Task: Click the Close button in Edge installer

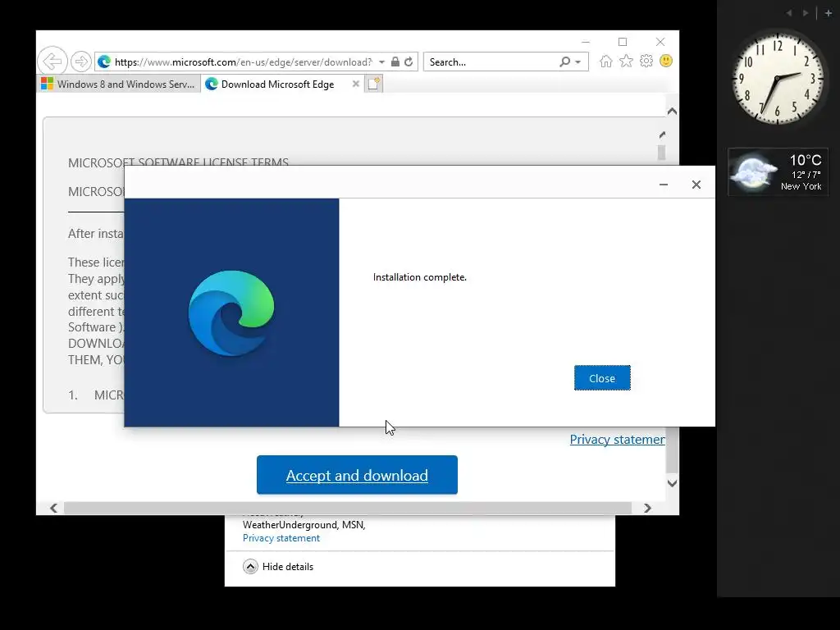Action: tap(602, 378)
